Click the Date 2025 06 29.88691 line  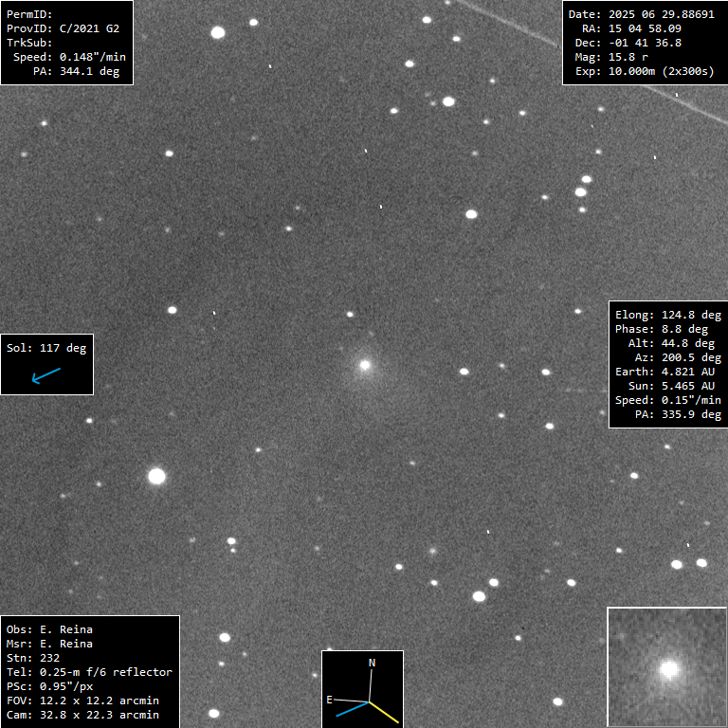pyautogui.click(x=641, y=14)
